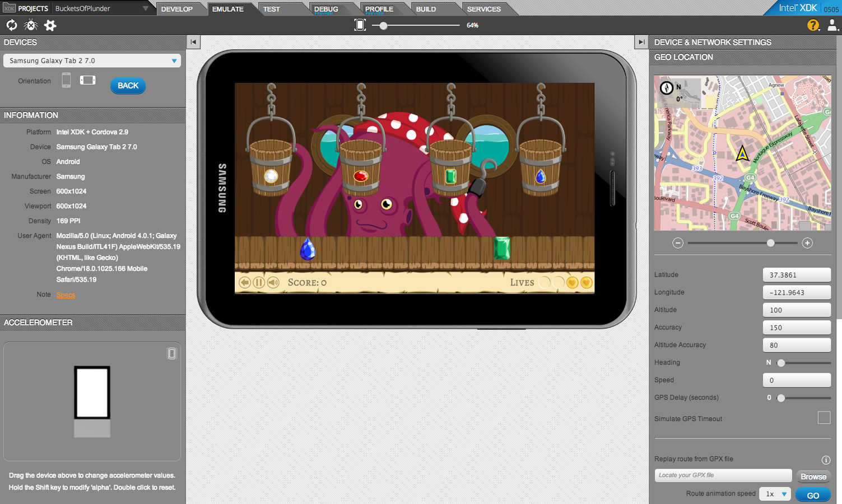Screen dimensions: 842x504
Task: Open the settings gear icon
Action: pyautogui.click(x=50, y=25)
